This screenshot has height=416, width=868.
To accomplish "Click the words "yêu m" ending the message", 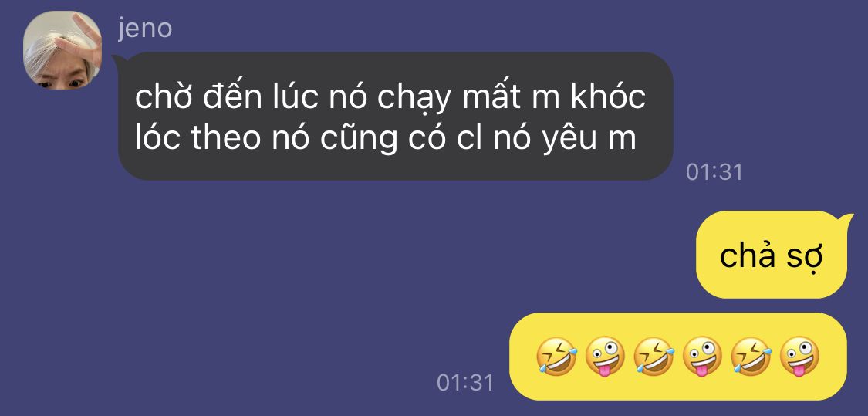I will pos(589,138).
